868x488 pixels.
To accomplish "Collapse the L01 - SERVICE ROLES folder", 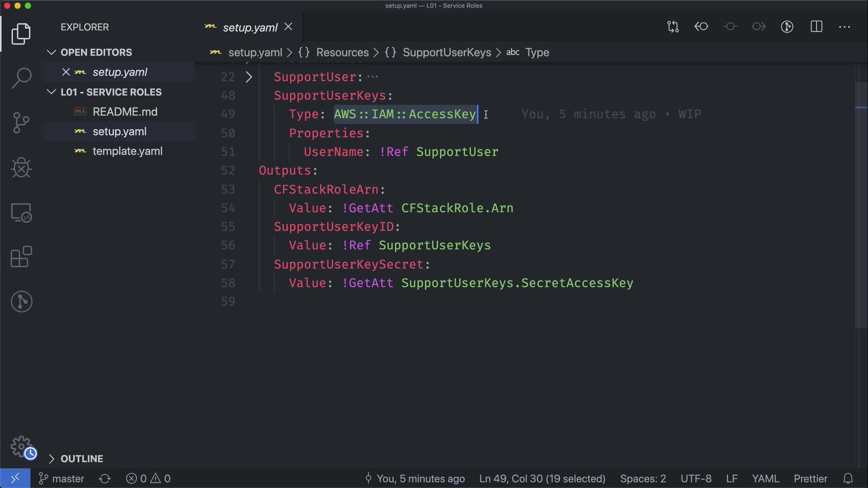I will (x=52, y=92).
